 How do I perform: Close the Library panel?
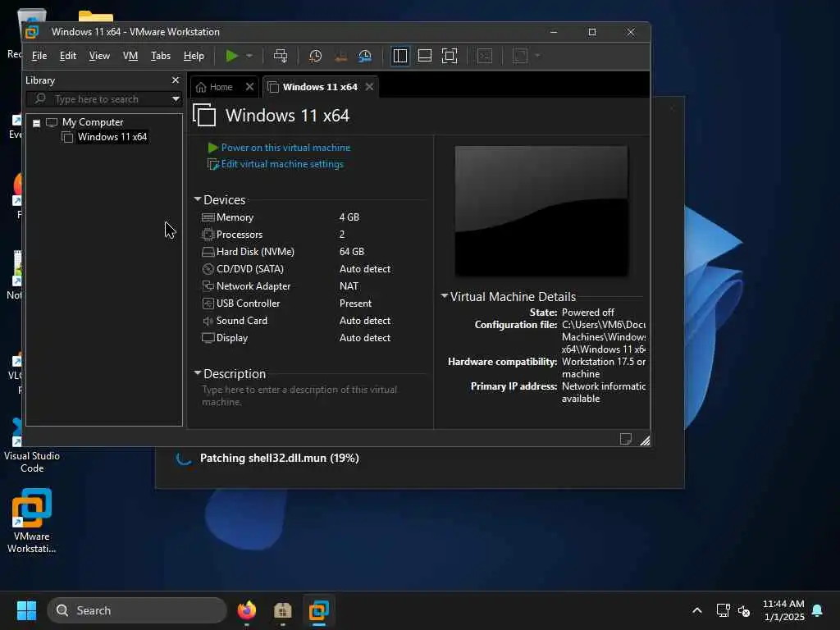click(176, 80)
